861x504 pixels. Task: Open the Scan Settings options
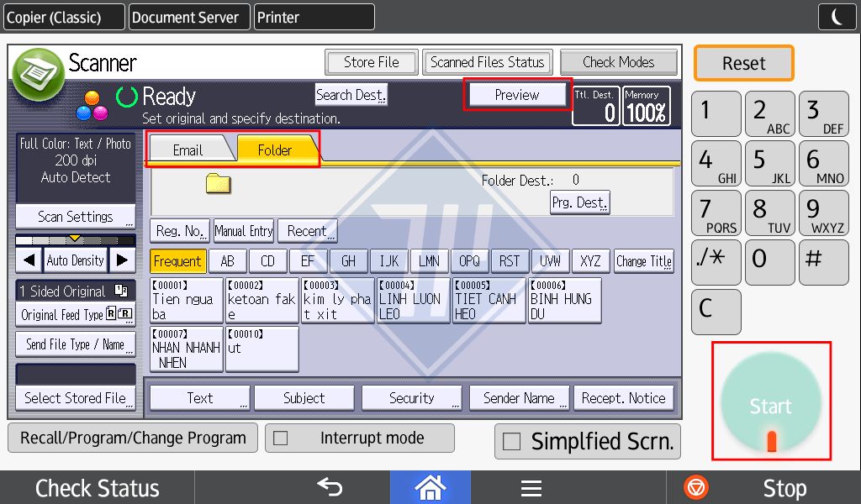click(75, 217)
